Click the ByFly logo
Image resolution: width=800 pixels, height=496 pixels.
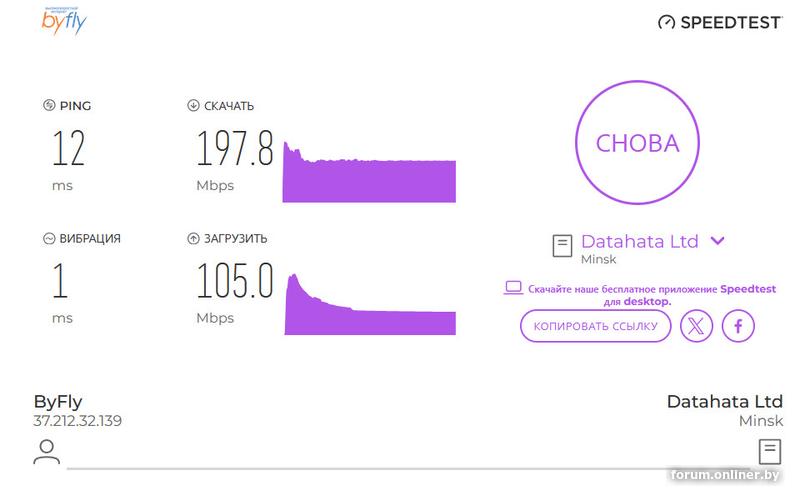point(64,21)
